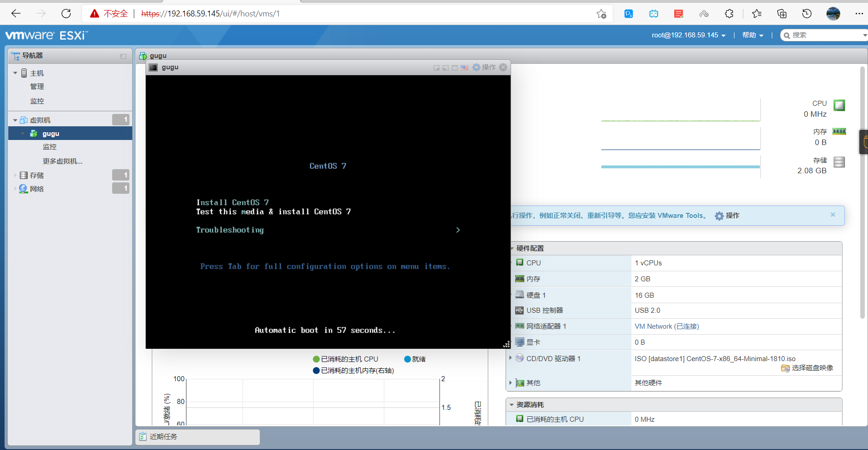868x450 pixels.
Task: Collapse the 主机 tree node
Action: tap(15, 73)
